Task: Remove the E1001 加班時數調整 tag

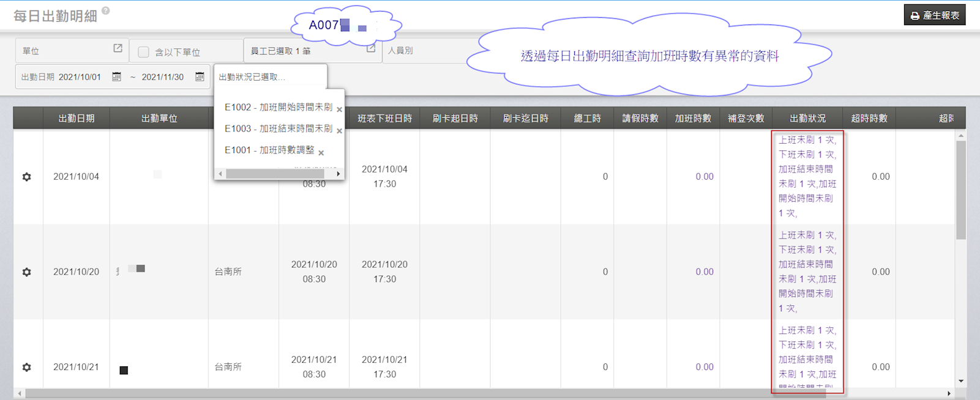Action: tap(321, 153)
